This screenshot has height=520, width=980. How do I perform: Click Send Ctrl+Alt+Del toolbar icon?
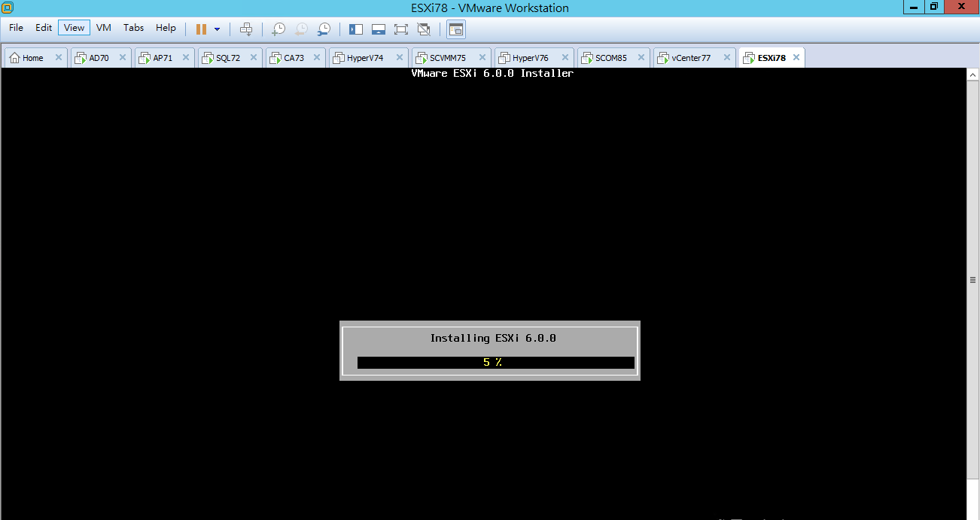point(246,29)
